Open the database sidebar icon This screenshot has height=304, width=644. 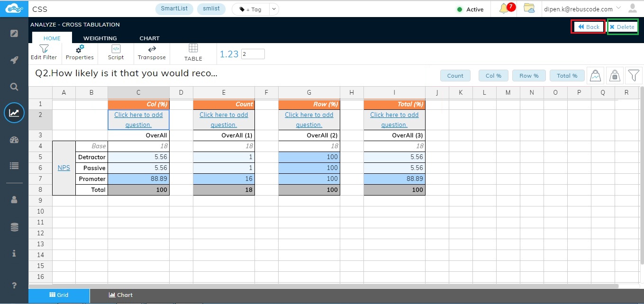point(14,227)
